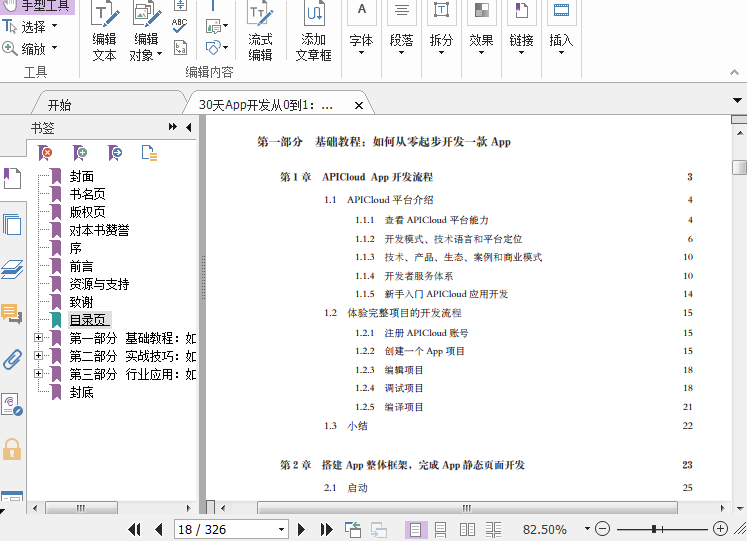Enable continuous facing view mode
Viewport: 747px width, 541px height.
tap(493, 530)
